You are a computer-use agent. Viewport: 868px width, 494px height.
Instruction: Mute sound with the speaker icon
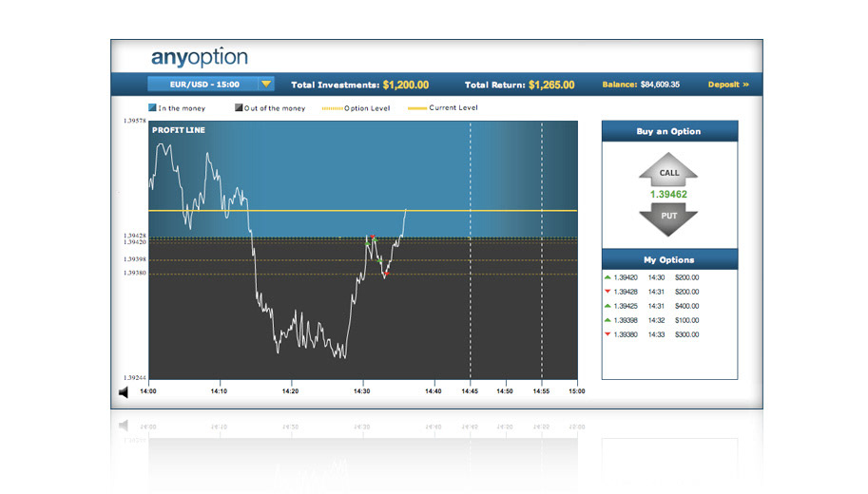point(124,392)
